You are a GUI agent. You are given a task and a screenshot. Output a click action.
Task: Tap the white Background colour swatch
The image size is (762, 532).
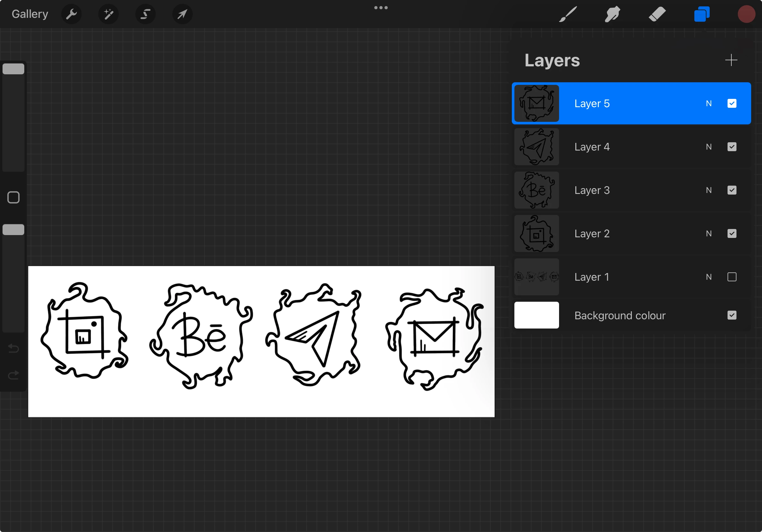[537, 315]
